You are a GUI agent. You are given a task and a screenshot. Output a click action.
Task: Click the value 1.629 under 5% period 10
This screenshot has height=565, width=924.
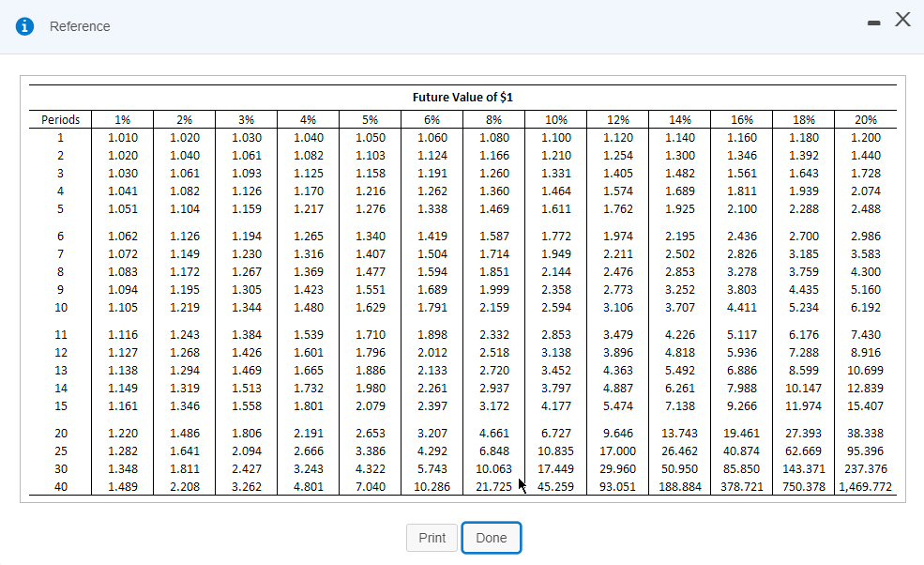click(x=370, y=305)
